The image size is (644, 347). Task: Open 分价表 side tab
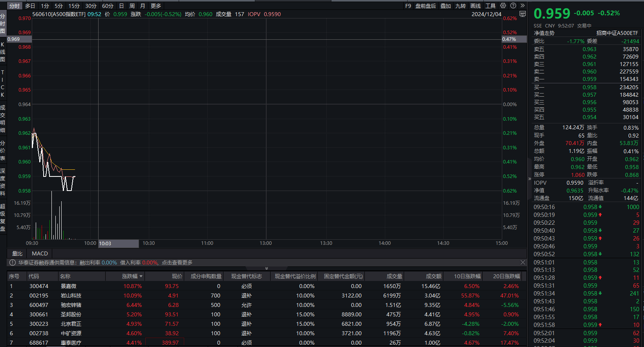click(x=3, y=151)
